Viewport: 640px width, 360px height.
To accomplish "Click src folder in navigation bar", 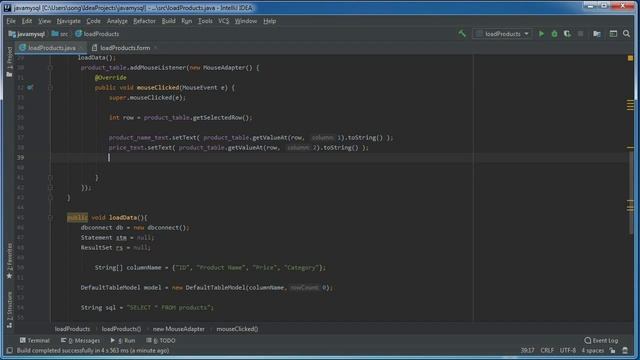I will point(60,34).
